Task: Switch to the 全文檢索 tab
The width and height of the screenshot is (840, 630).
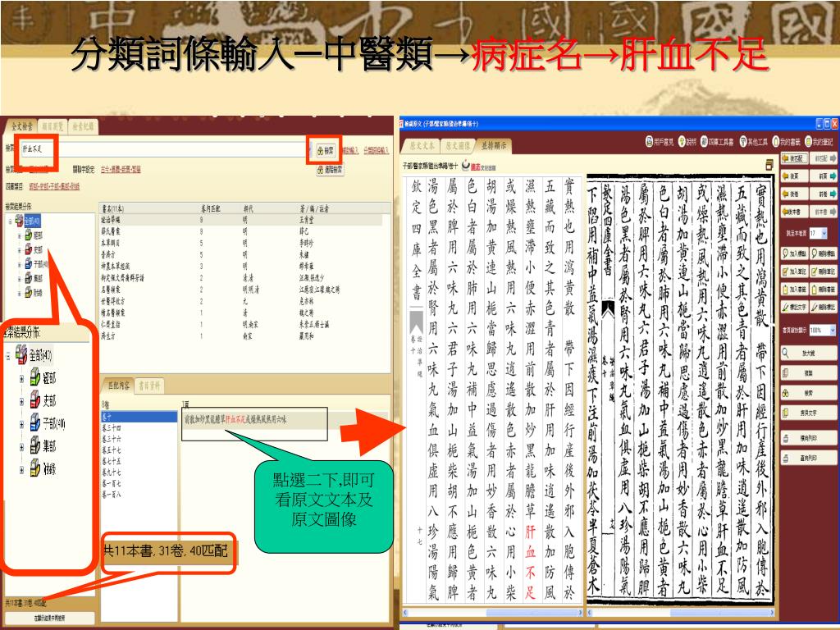Action: [22, 126]
